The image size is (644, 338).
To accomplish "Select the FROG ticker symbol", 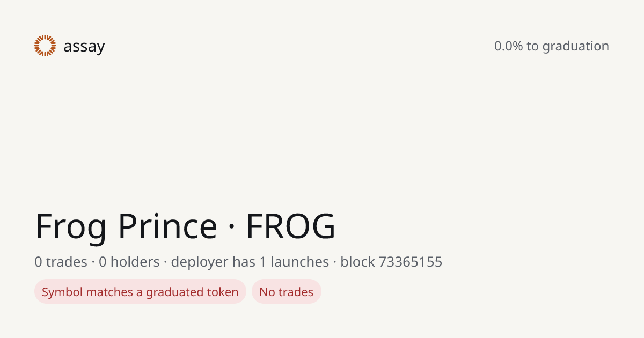I will 291,226.
